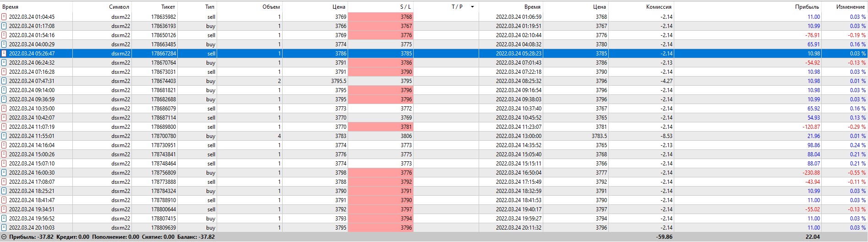
Task: Click the sell icon for ticket 178773888
Action: click(x=4, y=182)
